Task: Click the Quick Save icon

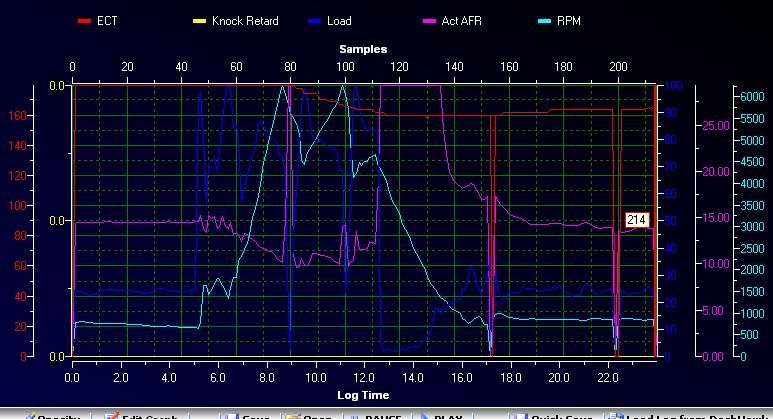Action: (517, 415)
